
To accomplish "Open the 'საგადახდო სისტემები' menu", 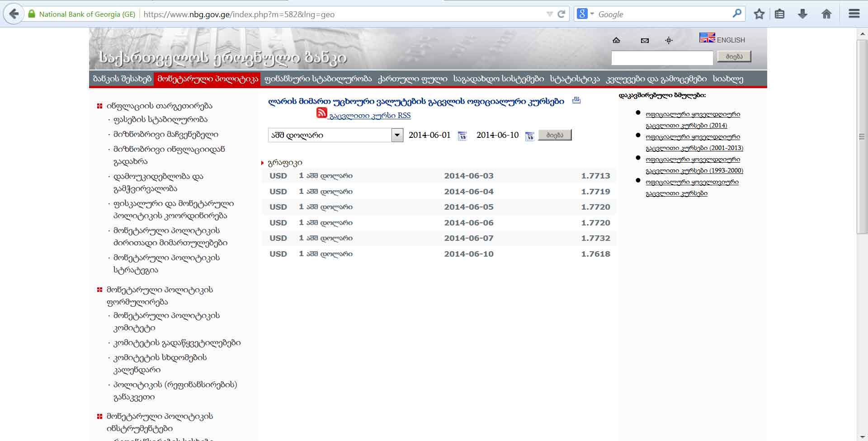I will [499, 79].
